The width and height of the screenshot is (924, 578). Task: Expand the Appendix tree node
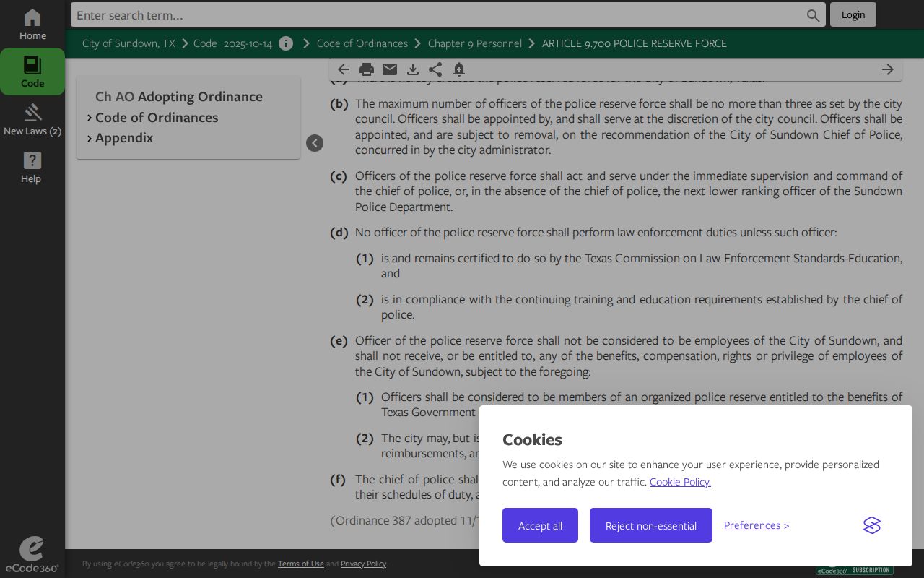pyautogui.click(x=90, y=138)
